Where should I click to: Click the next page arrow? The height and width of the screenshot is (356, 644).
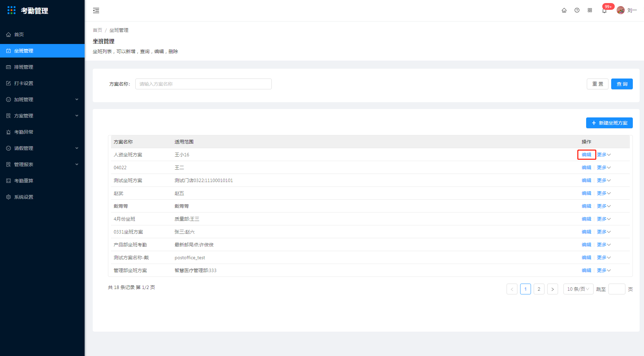click(553, 289)
